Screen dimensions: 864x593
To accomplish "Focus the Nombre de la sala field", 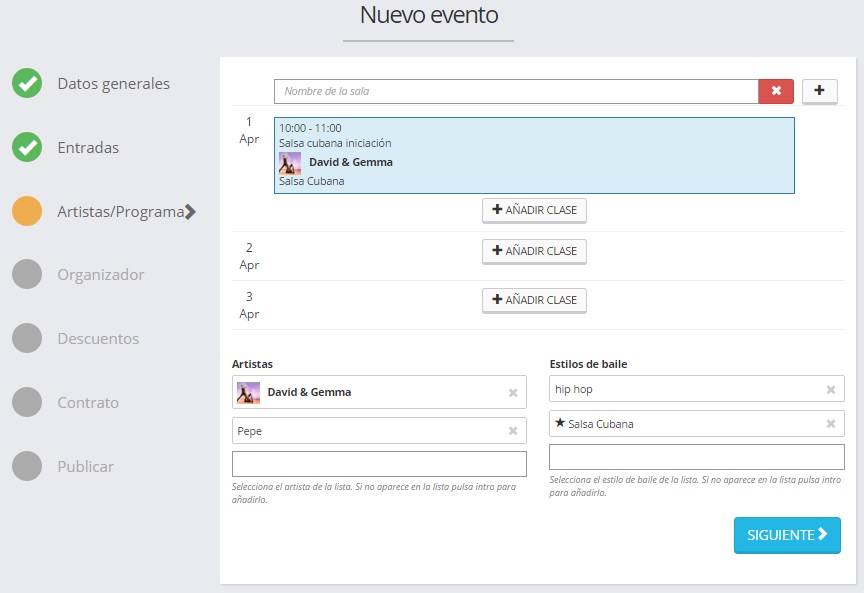I will click(516, 92).
